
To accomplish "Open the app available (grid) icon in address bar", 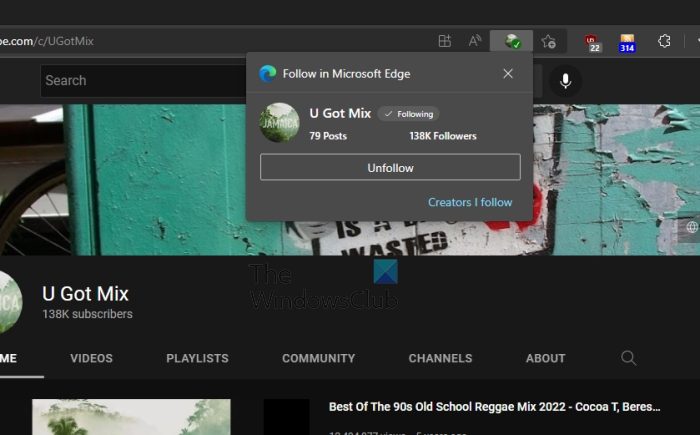I will [x=445, y=41].
